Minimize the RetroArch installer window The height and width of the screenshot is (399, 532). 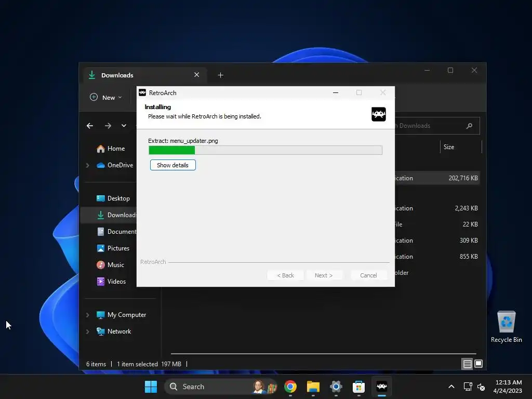click(336, 92)
